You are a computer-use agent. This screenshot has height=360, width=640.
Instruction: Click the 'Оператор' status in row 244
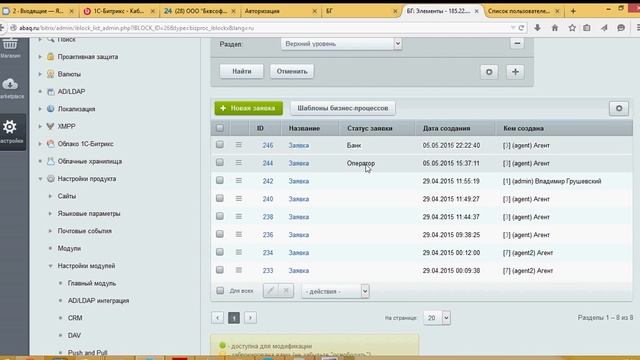(361, 163)
